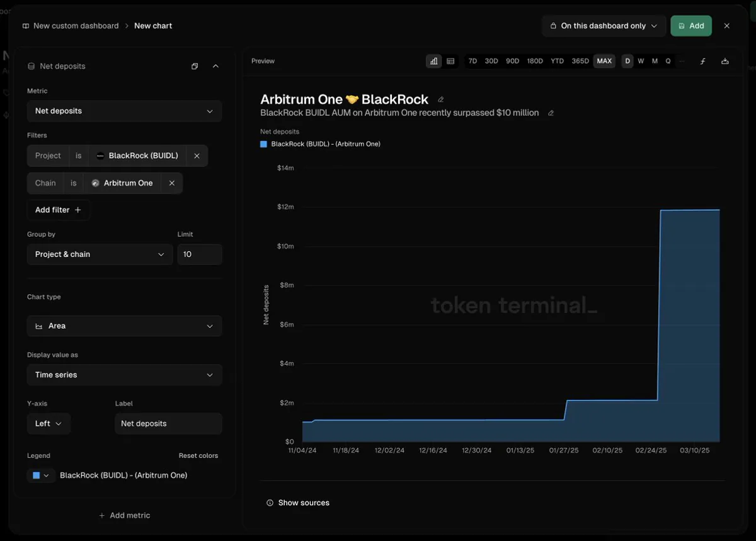The image size is (756, 541).
Task: Select the 180D time range
Action: [x=535, y=61]
